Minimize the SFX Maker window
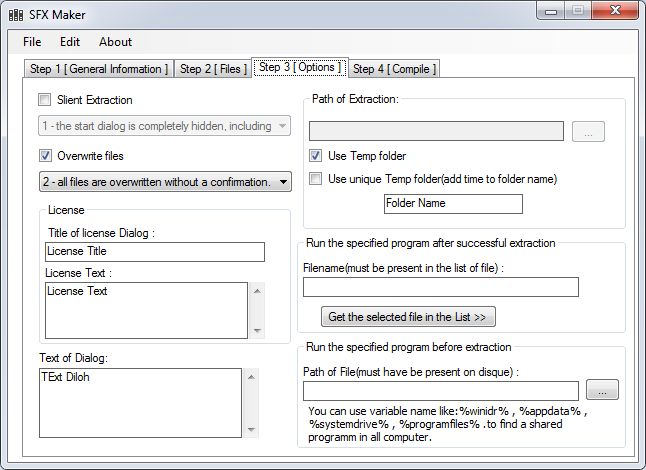 550,11
